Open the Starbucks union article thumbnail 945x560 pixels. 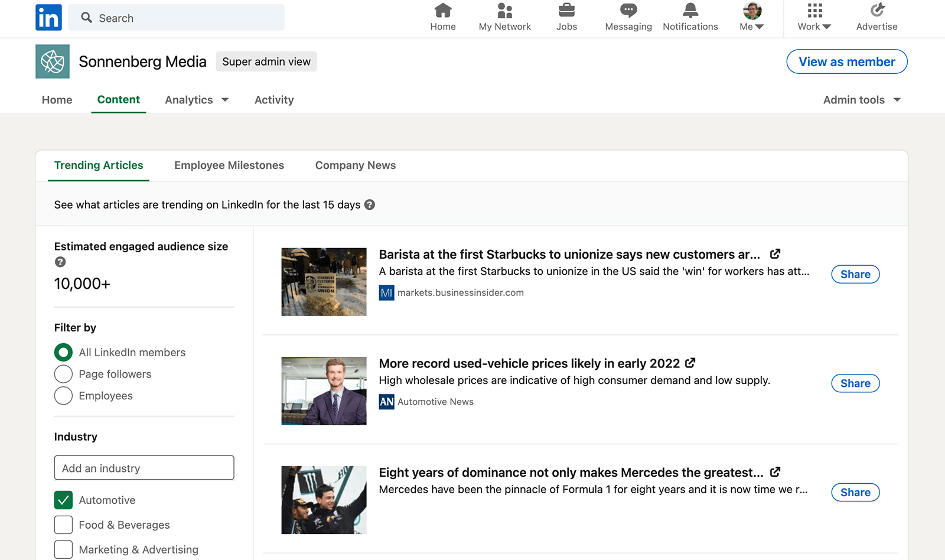pos(324,282)
